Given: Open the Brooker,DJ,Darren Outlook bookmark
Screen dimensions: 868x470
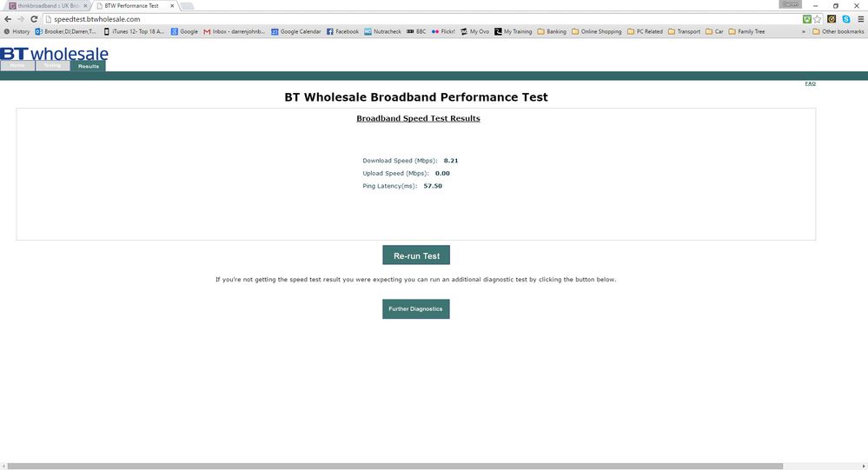Looking at the screenshot, I should click(65, 31).
